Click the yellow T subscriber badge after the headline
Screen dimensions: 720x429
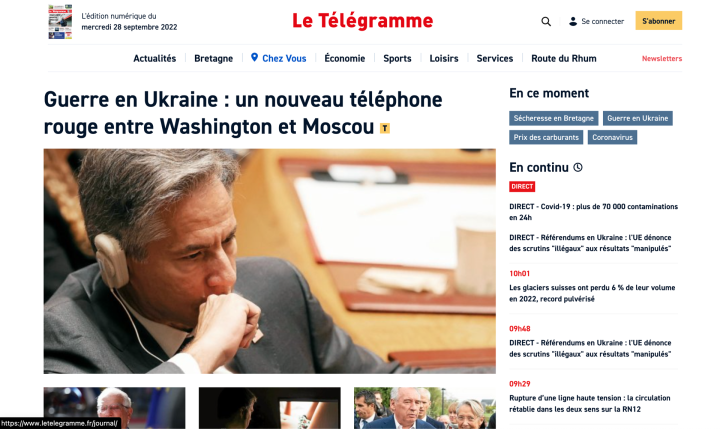(x=385, y=128)
